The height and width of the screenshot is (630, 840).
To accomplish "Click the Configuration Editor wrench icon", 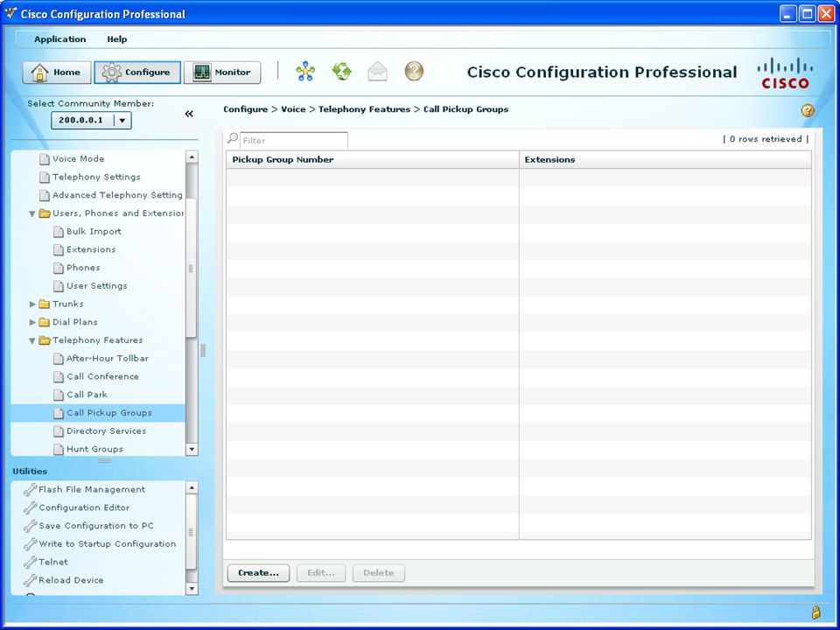I will [x=30, y=507].
